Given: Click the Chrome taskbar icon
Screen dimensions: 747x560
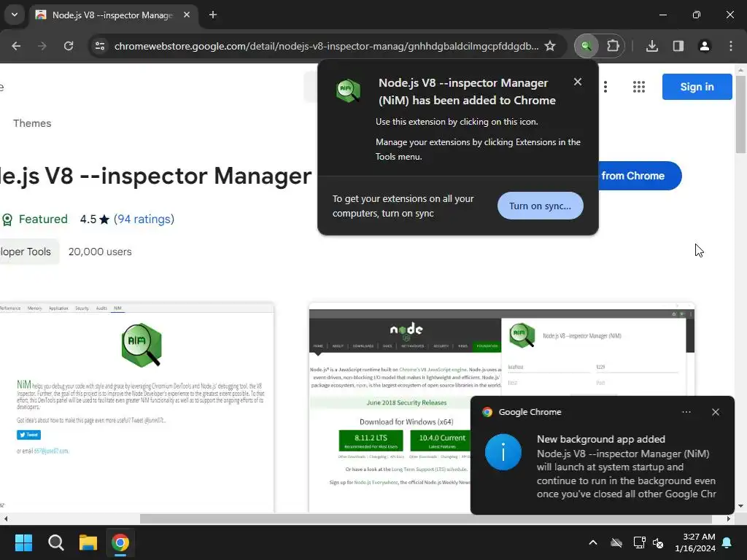Looking at the screenshot, I should click(120, 542).
